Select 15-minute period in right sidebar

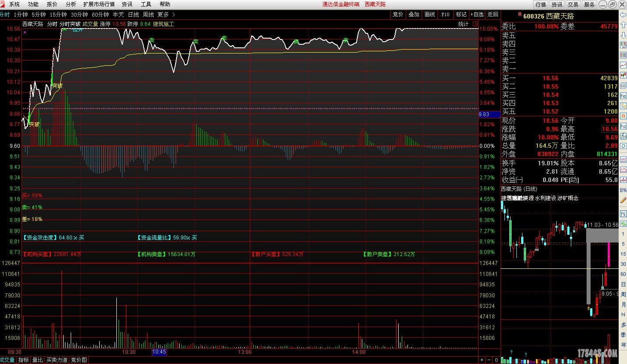coord(623,254)
